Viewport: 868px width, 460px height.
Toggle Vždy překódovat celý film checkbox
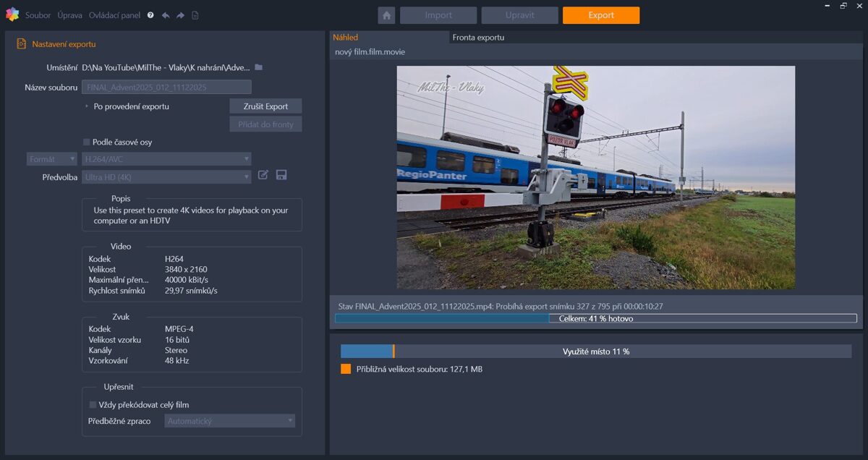point(93,405)
